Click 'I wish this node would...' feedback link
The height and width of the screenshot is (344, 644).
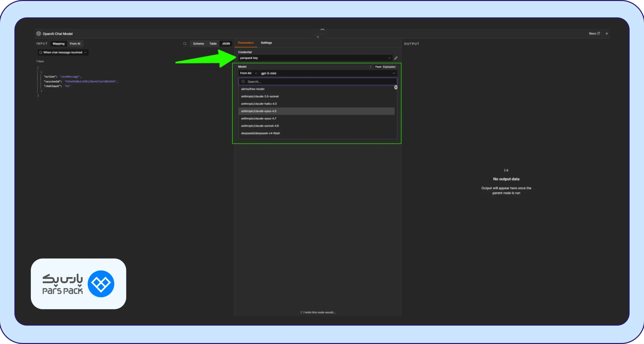coord(318,312)
